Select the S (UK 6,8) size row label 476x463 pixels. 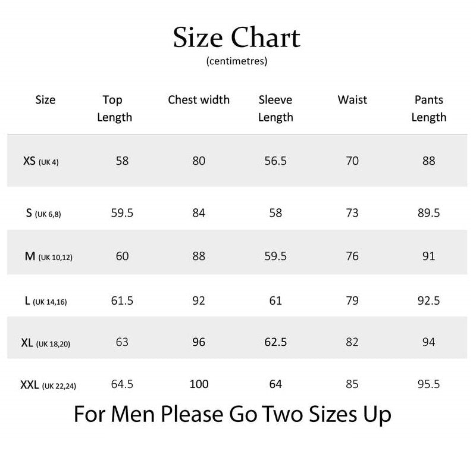(43, 214)
